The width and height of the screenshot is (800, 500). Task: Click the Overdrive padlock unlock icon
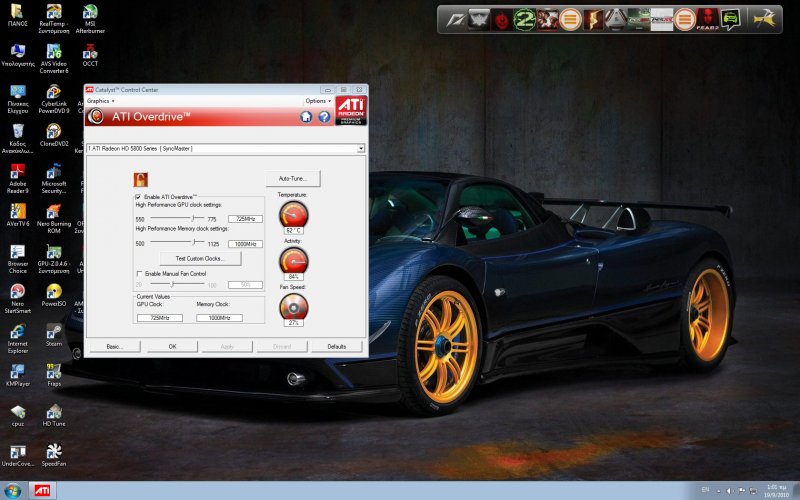click(141, 180)
